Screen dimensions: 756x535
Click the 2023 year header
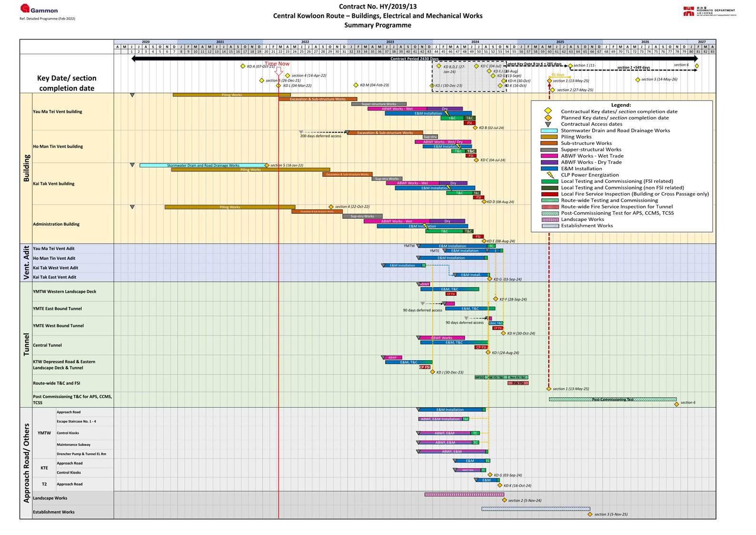(x=390, y=42)
